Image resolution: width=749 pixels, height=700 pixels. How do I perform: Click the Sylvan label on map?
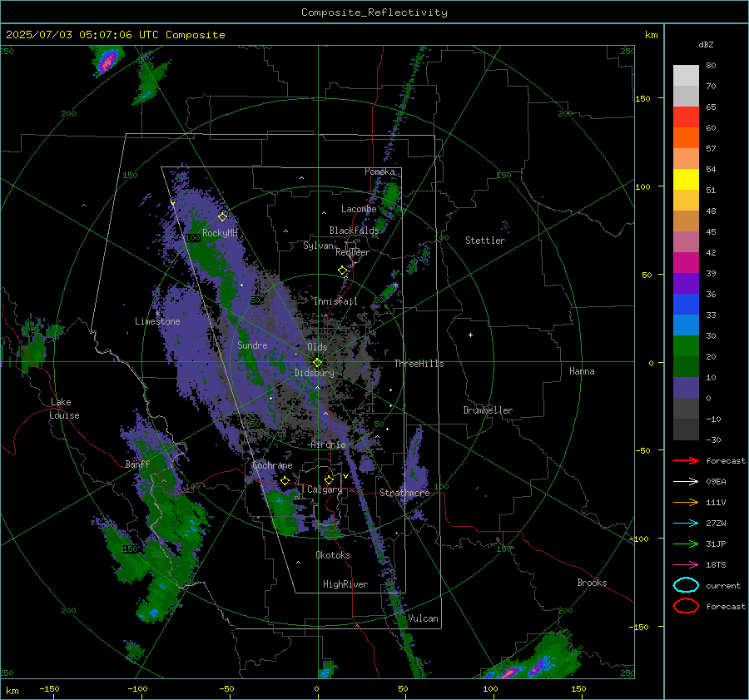[318, 246]
